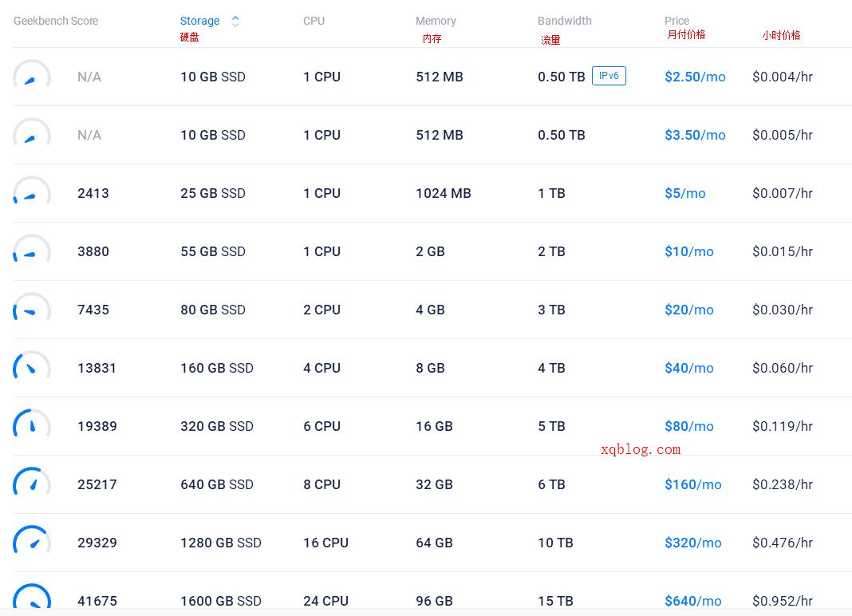
Task: Select the $2.50/mo plan price
Action: tap(695, 77)
